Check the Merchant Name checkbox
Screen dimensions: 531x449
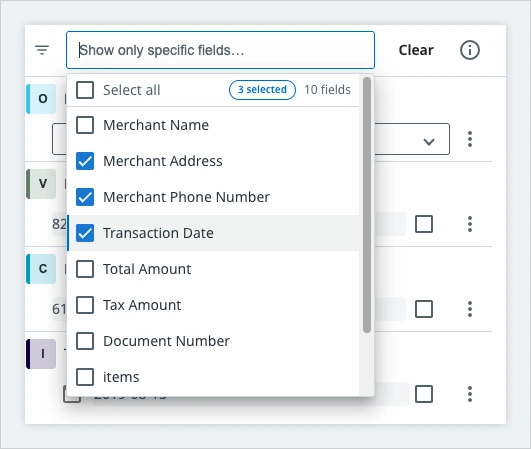pos(85,125)
